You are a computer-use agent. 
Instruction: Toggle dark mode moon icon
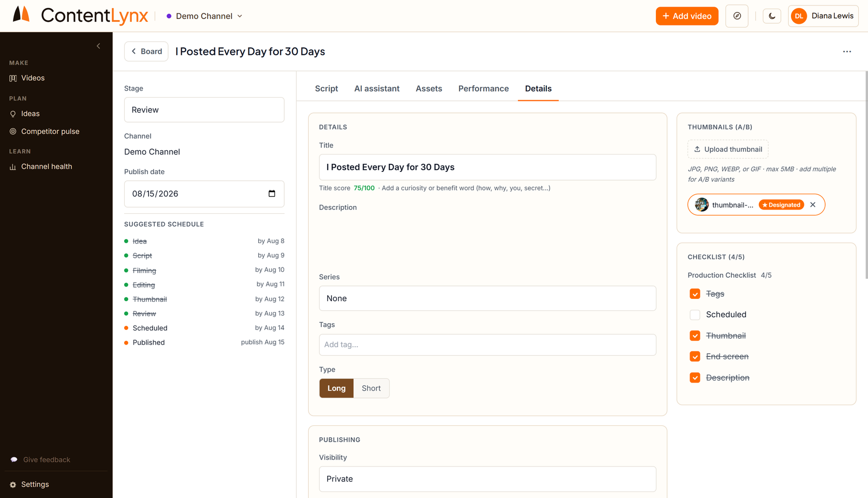tap(772, 16)
